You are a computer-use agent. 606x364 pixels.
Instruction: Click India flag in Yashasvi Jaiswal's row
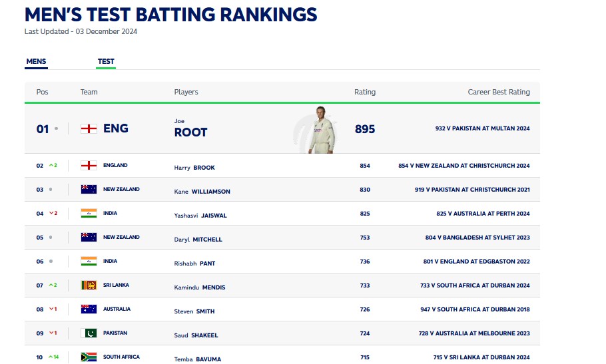point(89,214)
